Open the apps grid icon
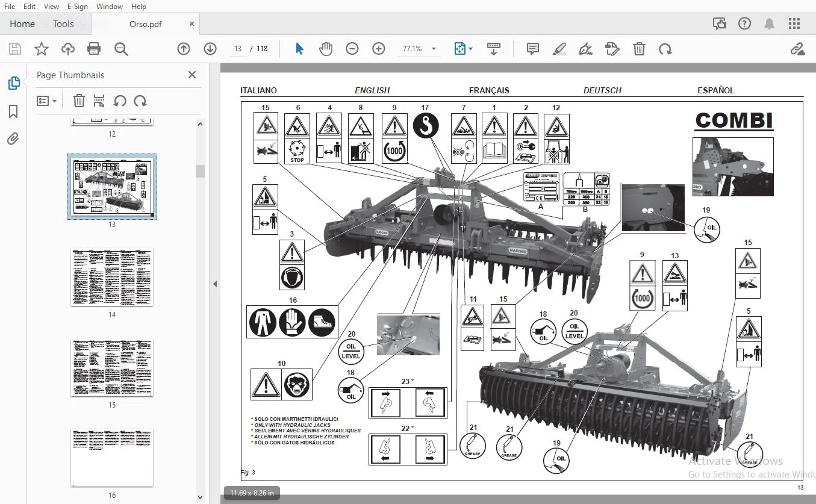 (794, 24)
